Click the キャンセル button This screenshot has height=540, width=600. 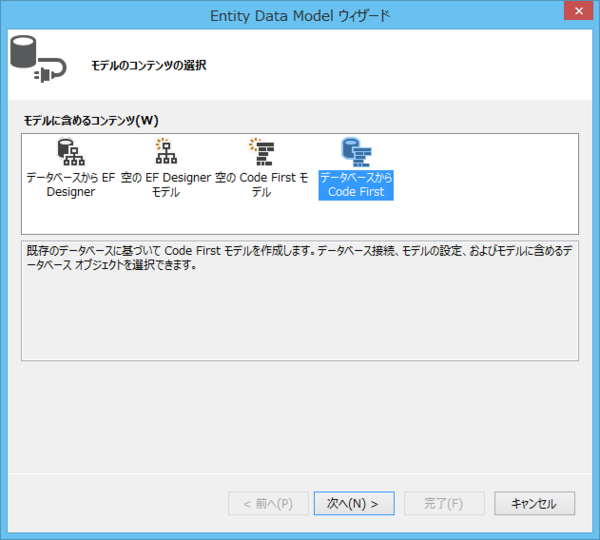pos(534,503)
